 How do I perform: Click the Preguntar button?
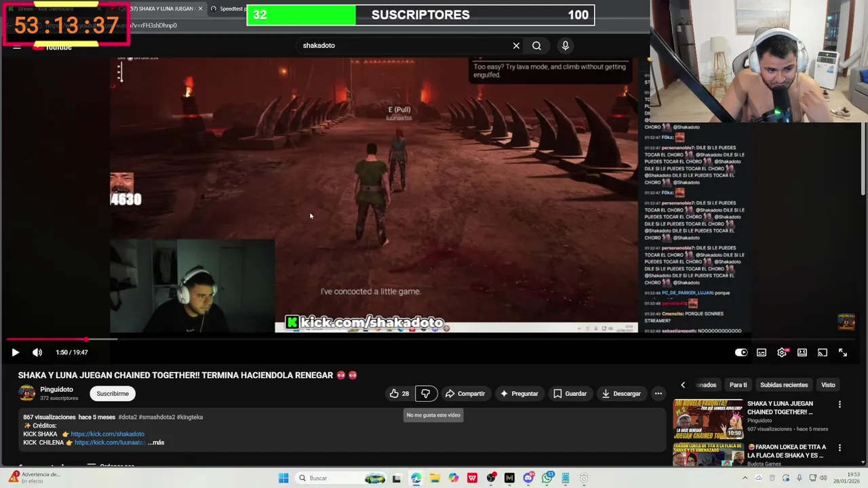pyautogui.click(x=519, y=393)
